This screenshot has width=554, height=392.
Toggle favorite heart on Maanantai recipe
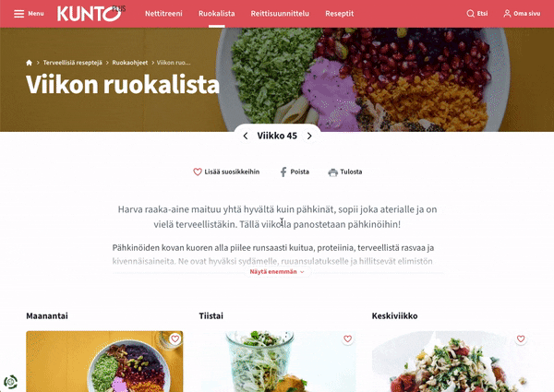175,339
